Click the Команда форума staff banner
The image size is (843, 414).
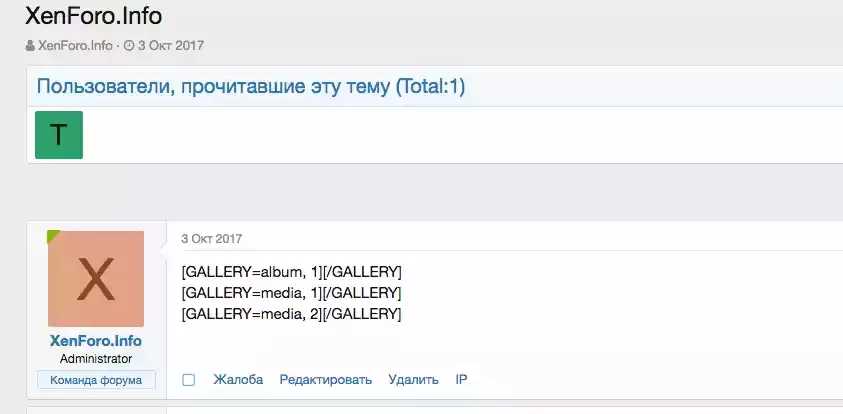96,380
